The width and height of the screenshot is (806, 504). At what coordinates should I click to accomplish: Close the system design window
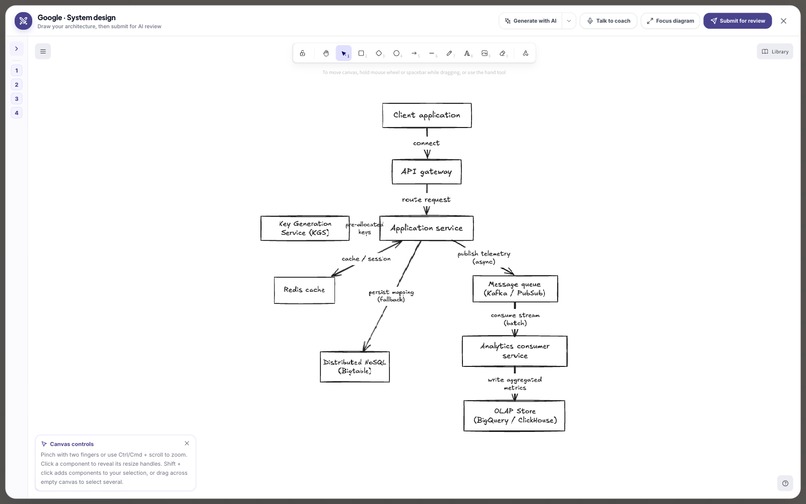783,21
